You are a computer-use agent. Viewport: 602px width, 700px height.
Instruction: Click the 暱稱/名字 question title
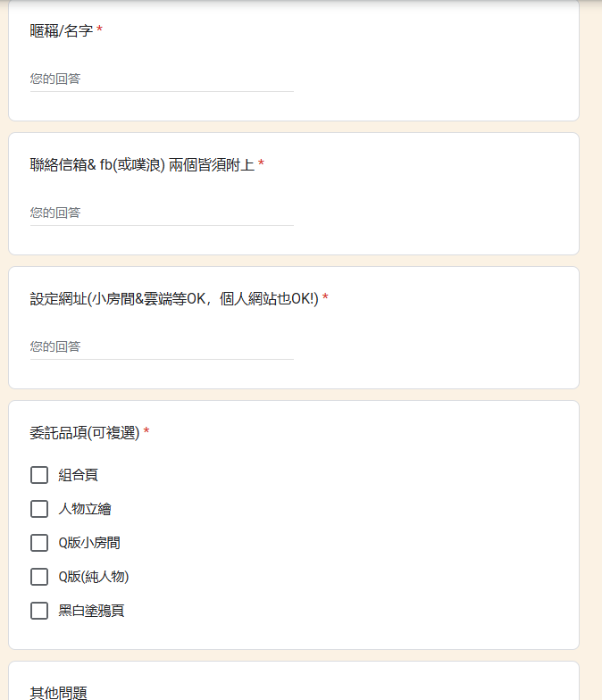pyautogui.click(x=62, y=30)
